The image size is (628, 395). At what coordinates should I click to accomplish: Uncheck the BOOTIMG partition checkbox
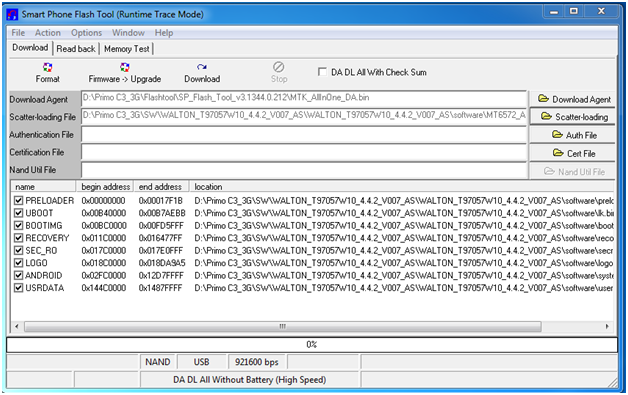(18, 225)
